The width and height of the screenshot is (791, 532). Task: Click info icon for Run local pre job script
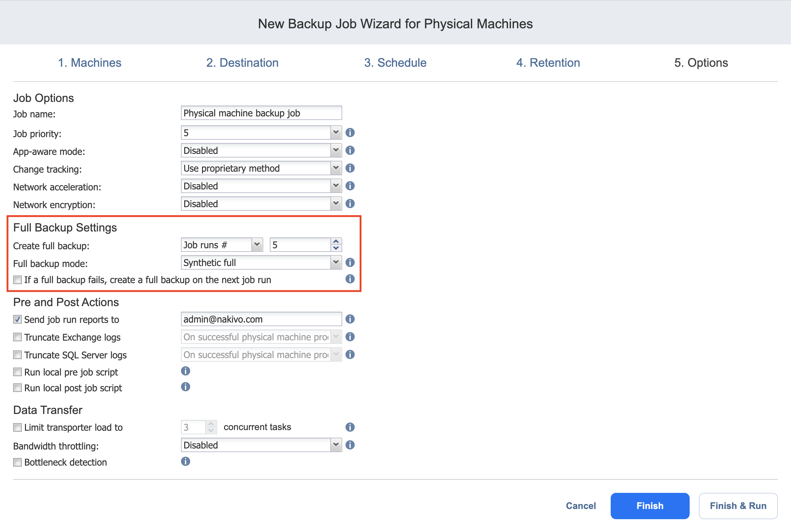(185, 371)
